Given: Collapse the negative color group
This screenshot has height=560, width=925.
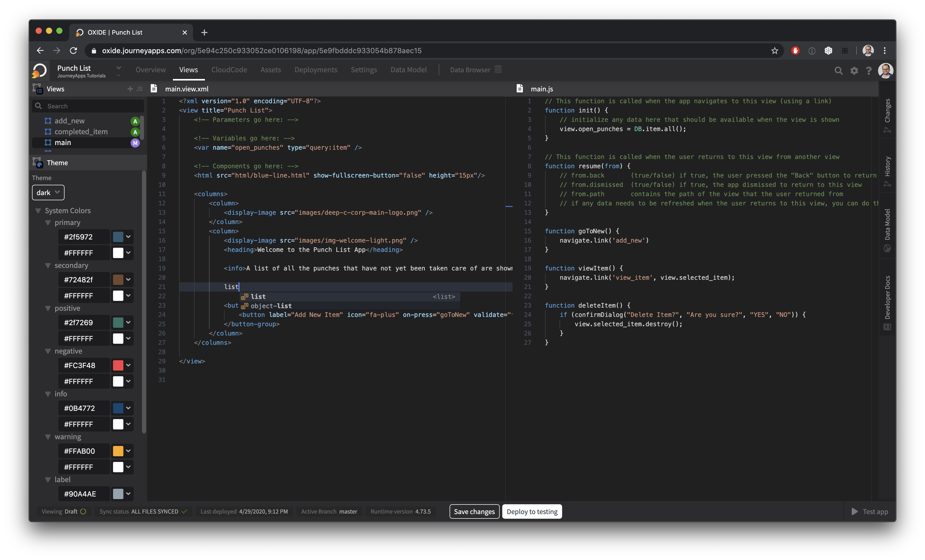Looking at the screenshot, I should 48,351.
